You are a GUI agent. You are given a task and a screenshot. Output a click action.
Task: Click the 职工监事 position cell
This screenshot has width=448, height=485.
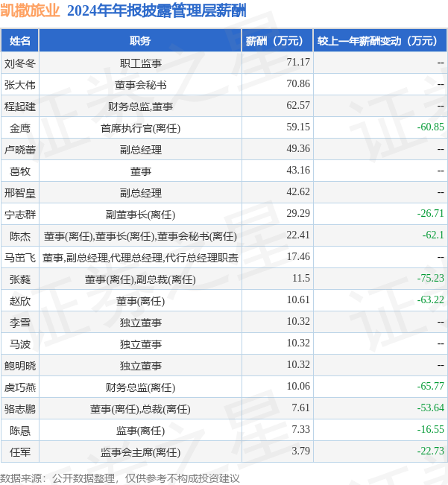(x=140, y=63)
